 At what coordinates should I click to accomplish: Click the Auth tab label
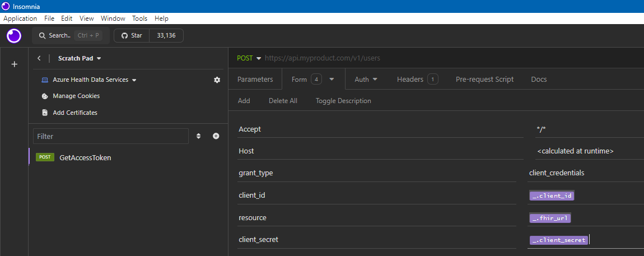tap(361, 80)
